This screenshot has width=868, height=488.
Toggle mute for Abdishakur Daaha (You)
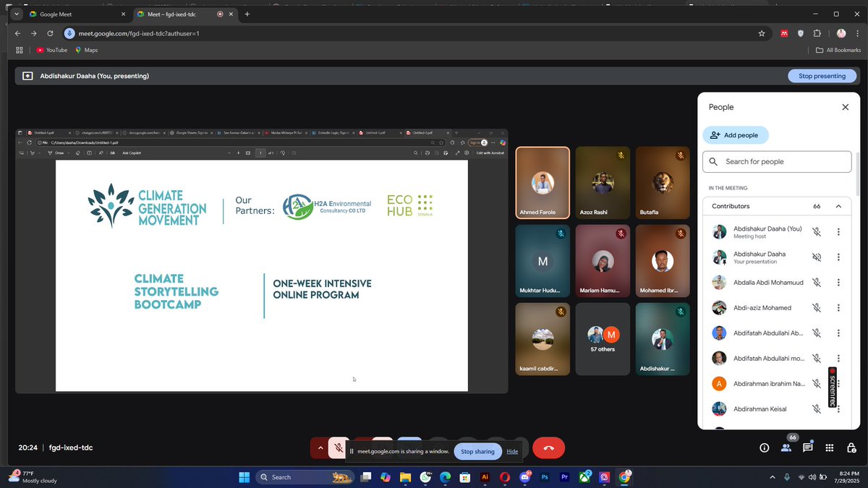(x=817, y=232)
